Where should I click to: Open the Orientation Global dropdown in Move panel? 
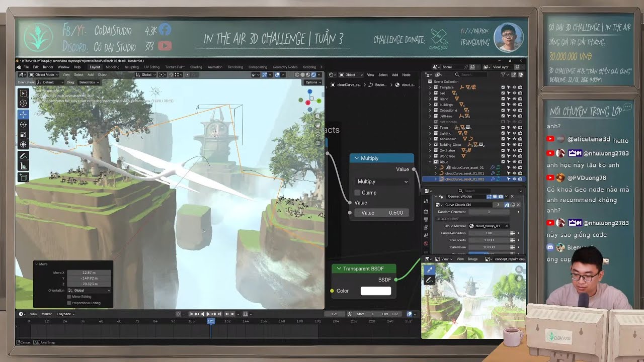tap(89, 290)
